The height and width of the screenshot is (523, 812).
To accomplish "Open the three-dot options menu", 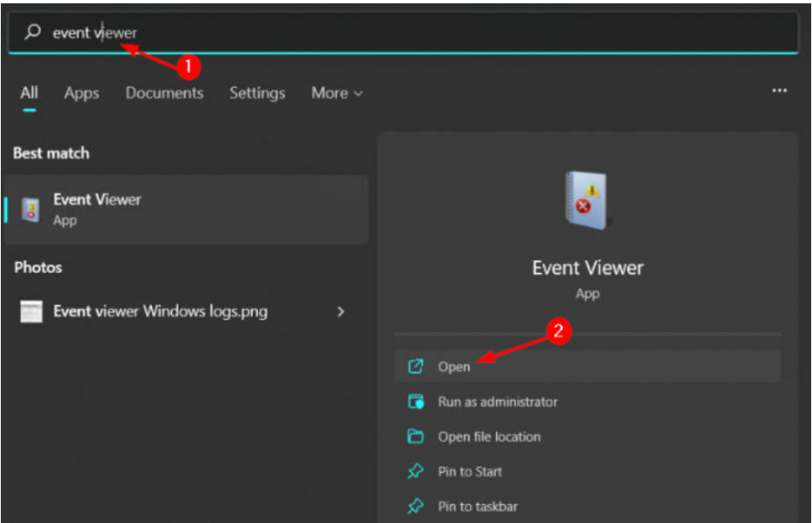I will (779, 91).
